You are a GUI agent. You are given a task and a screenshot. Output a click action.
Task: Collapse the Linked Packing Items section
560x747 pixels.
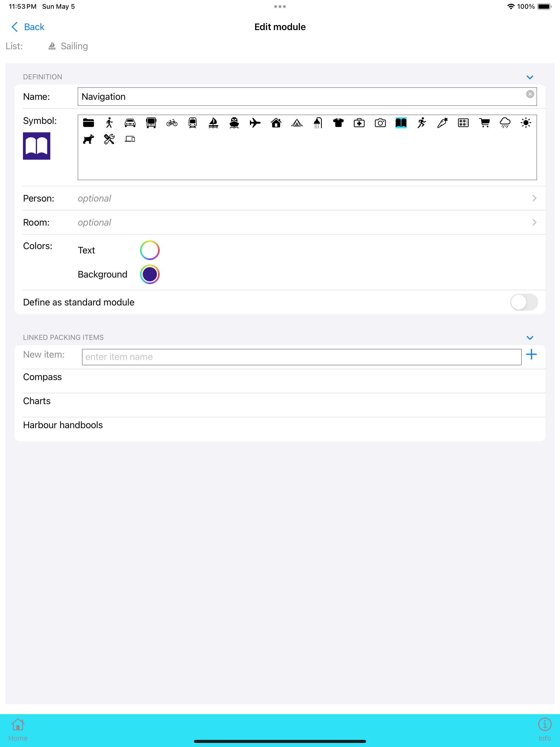pyautogui.click(x=530, y=338)
